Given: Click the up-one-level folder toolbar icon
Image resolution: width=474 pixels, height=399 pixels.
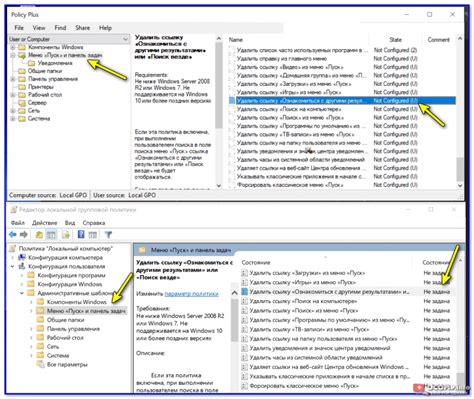Looking at the screenshot, I should point(39,235).
